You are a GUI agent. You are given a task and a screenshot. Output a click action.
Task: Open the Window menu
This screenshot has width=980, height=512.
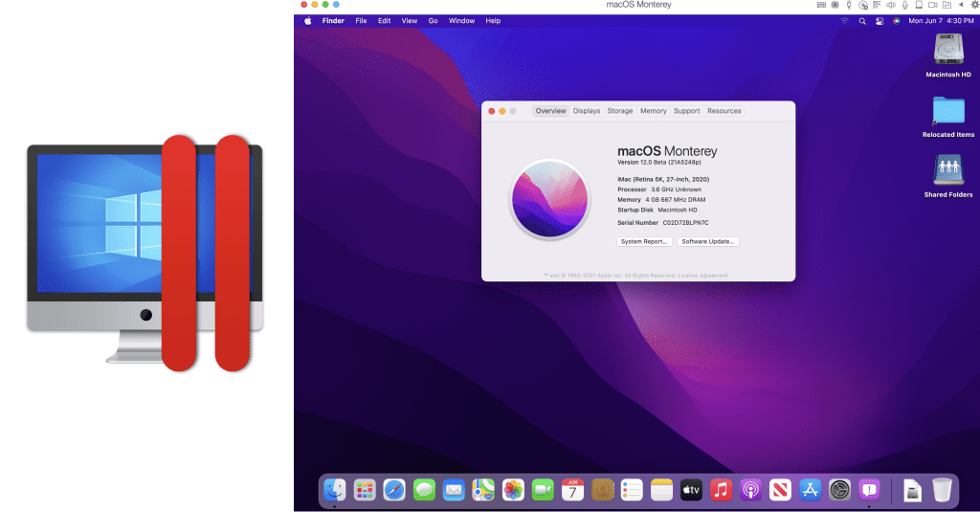pos(462,21)
